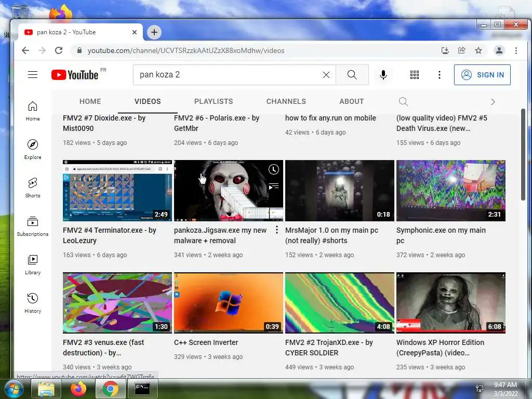Click the Chrome address bar URL
532x399 pixels.
pos(186,50)
